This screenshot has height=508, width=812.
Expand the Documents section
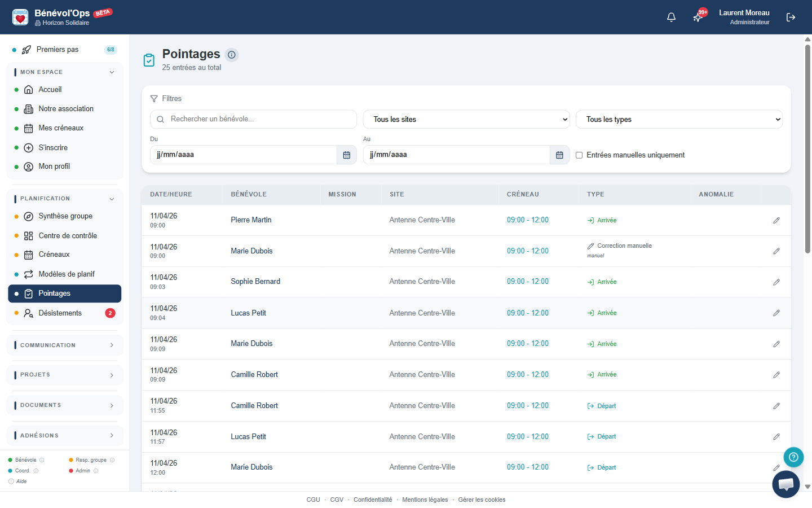coord(65,405)
